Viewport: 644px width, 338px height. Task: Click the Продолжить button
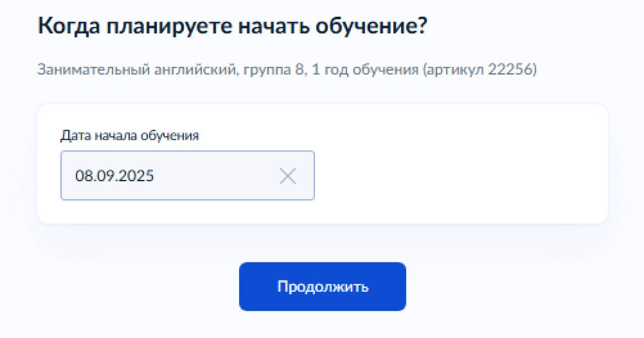click(323, 286)
